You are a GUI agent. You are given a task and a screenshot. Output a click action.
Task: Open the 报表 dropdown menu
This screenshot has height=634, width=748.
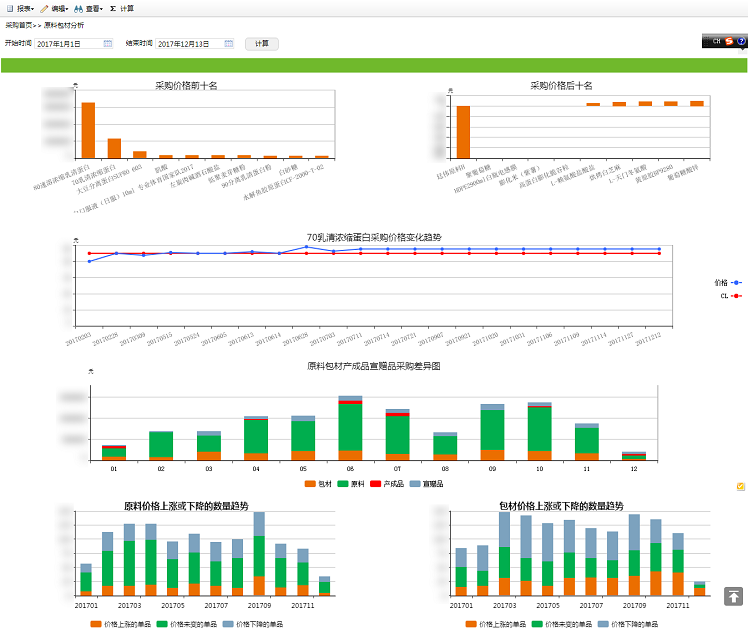tap(21, 7)
